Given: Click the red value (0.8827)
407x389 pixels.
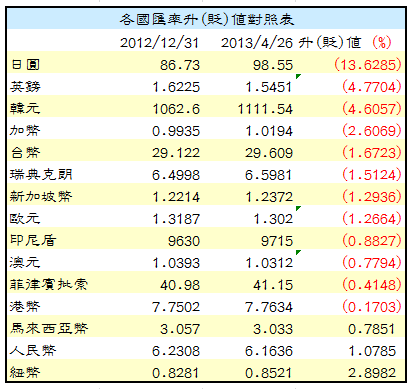Looking at the screenshot, I should 372,241.
